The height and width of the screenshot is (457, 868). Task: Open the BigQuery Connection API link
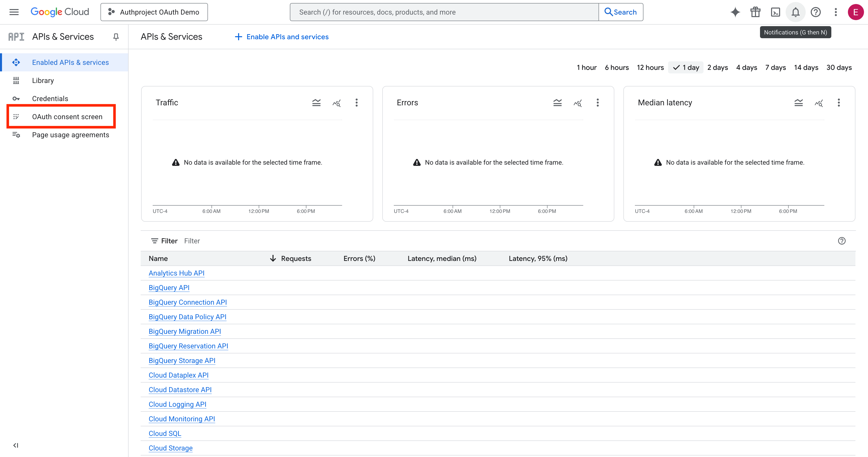pos(188,302)
